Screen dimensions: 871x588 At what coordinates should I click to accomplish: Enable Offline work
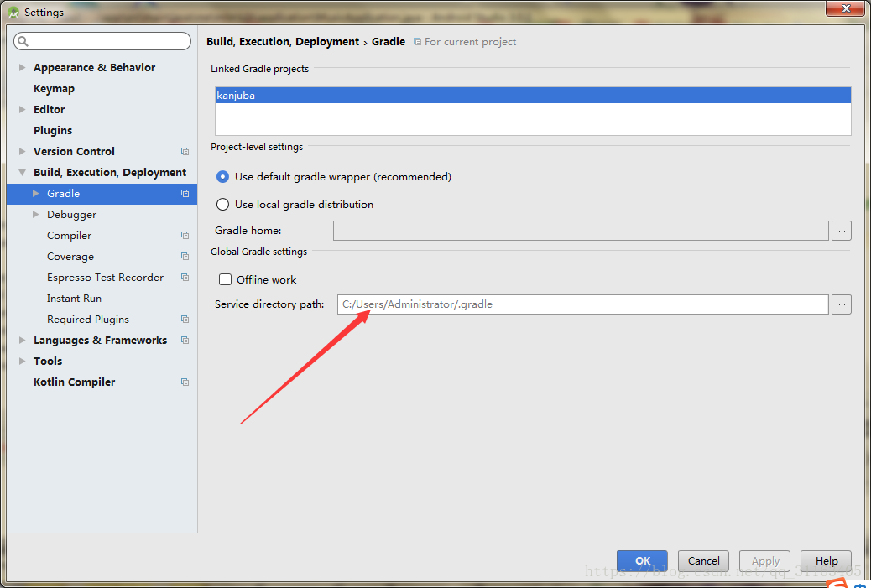point(225,279)
